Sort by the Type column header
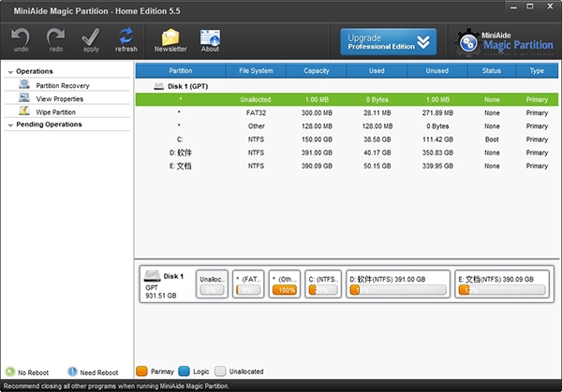This screenshot has width=562, height=392. click(537, 70)
